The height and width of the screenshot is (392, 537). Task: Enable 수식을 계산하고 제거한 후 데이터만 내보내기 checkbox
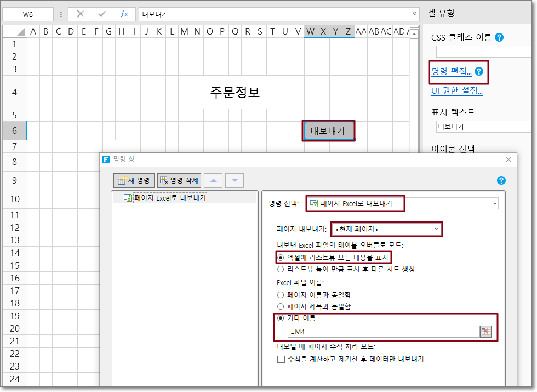coord(281,360)
